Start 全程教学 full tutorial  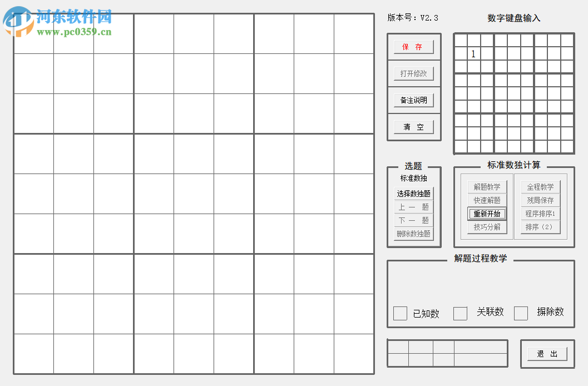click(x=540, y=187)
